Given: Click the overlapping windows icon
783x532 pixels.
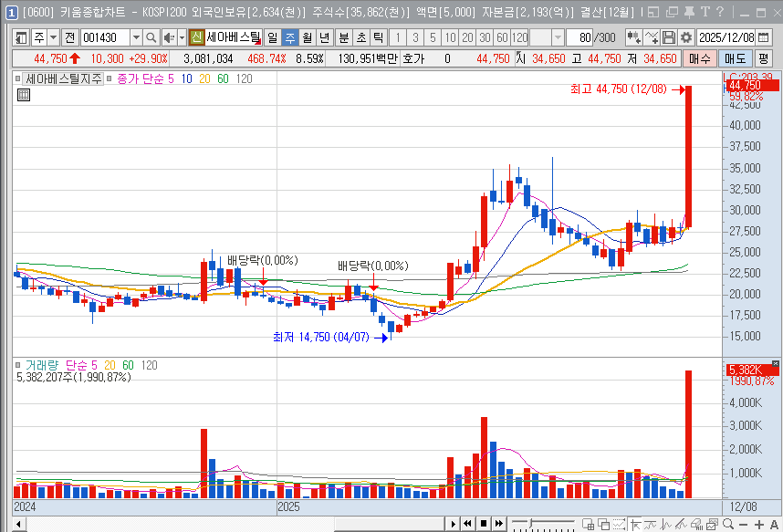Looking at the screenshot, I should pyautogui.click(x=604, y=524).
